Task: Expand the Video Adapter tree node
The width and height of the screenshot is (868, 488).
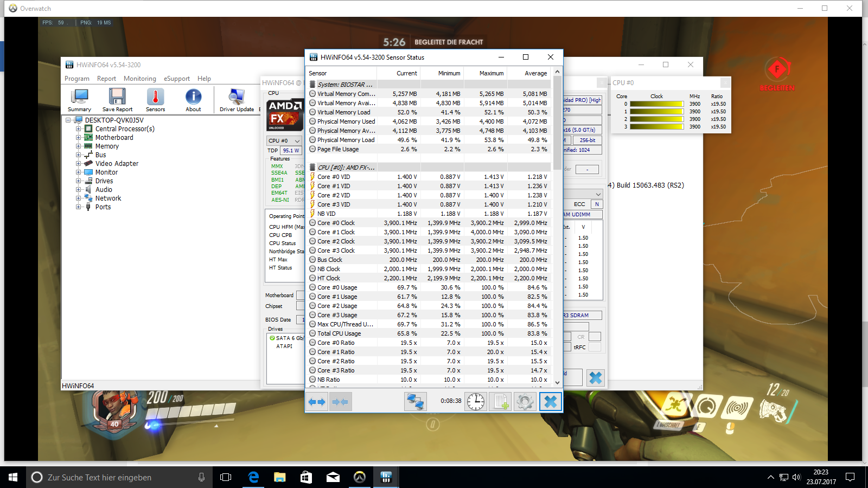Action: point(79,164)
